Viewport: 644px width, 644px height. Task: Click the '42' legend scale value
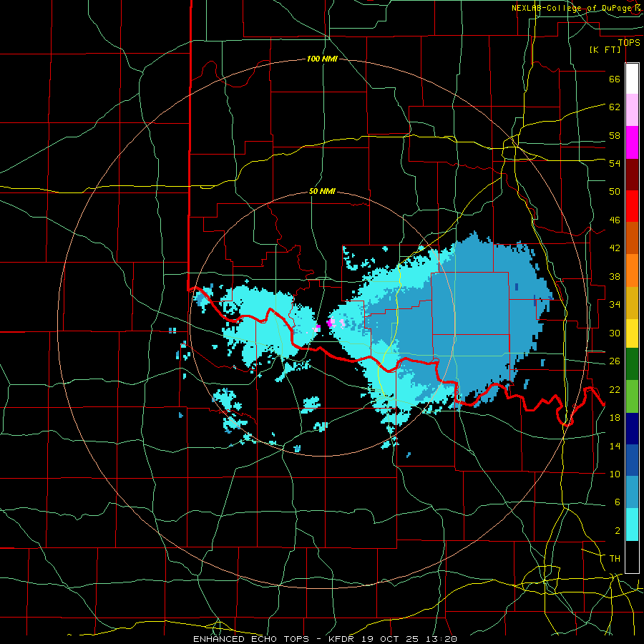(615, 248)
